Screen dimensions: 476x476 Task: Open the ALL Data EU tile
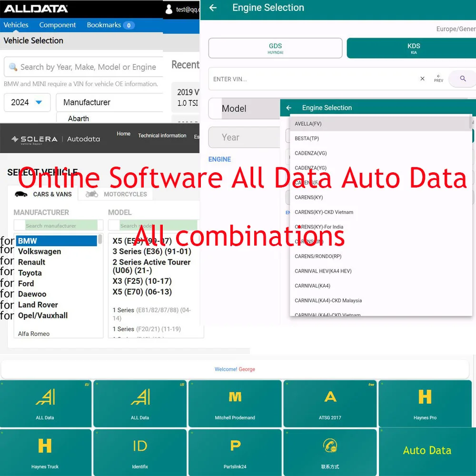point(45,404)
